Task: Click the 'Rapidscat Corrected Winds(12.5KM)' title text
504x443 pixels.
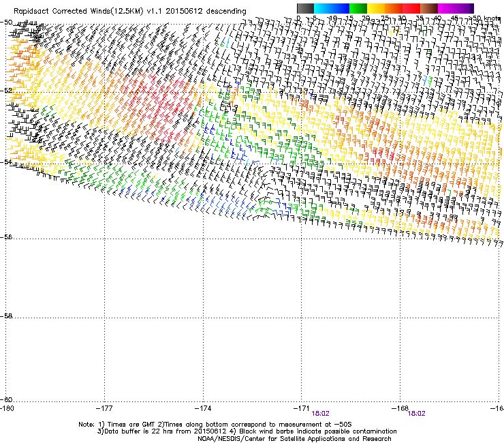Action: click(x=78, y=12)
